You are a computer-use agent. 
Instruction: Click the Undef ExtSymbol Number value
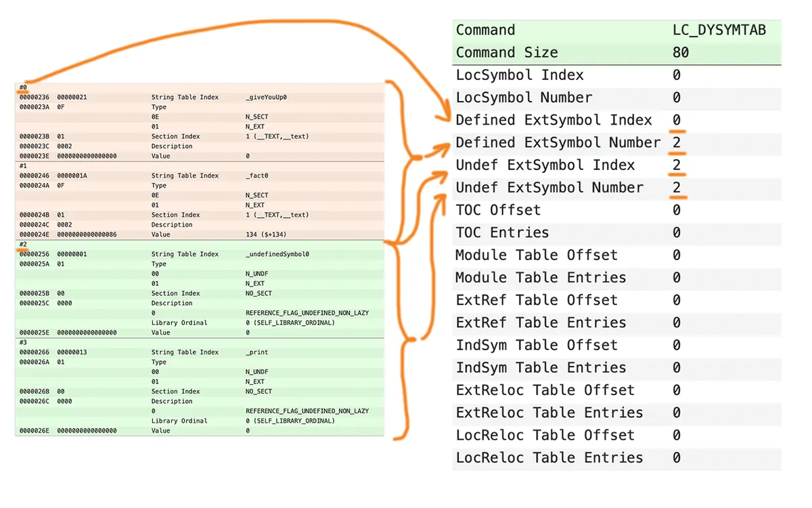point(676,188)
